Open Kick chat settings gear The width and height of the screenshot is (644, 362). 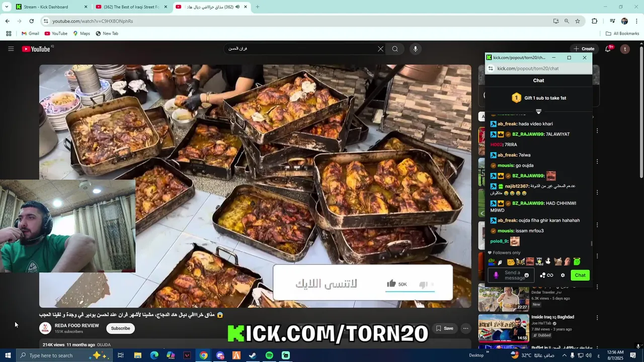562,275
